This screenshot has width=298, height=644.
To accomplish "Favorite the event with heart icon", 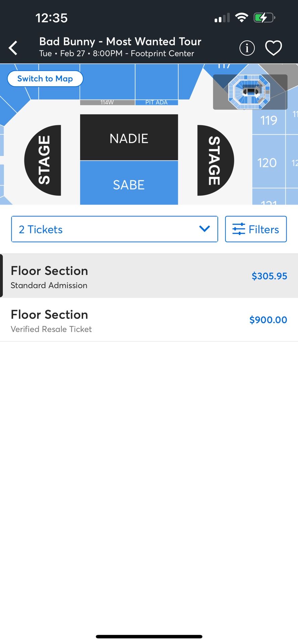I will click(x=273, y=48).
